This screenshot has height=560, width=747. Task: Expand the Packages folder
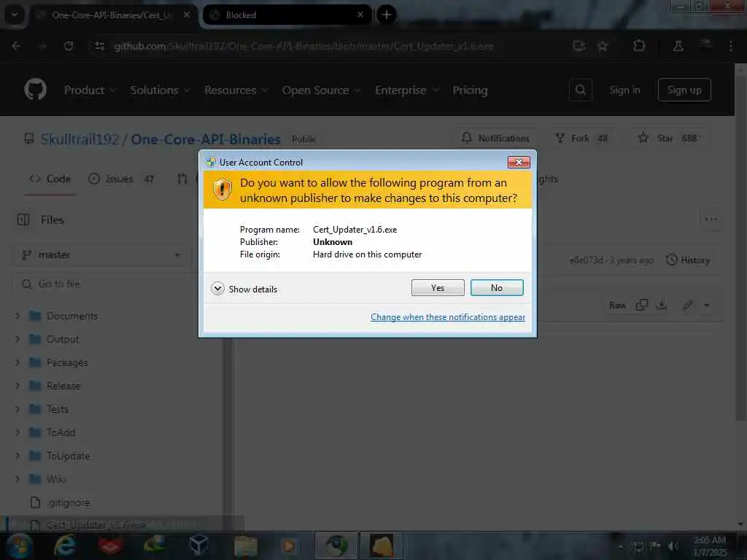[18, 362]
